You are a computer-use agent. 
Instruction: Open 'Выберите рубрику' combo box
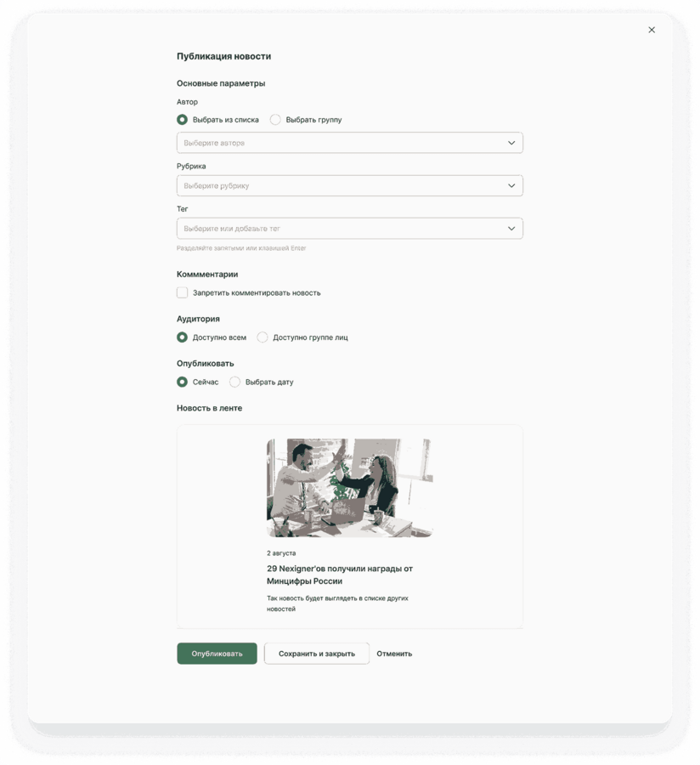pyautogui.click(x=350, y=186)
